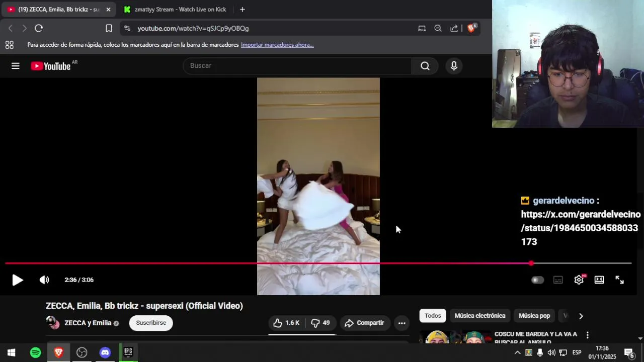
Task: Click the unplayed gray part of progress bar
Action: pos(583,263)
